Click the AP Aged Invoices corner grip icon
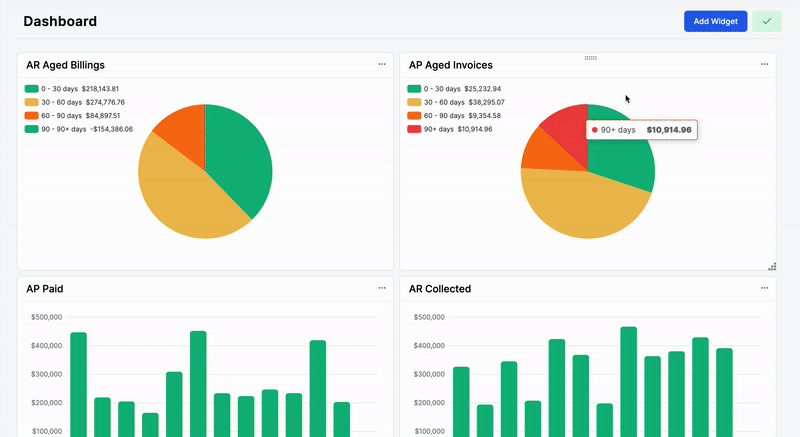Screen dimensions: 800x437 tap(772, 266)
